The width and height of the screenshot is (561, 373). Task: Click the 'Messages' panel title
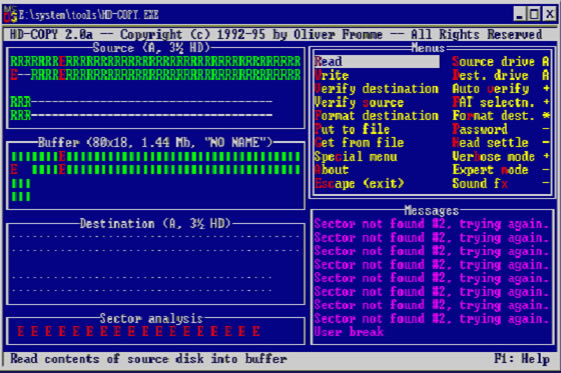tap(431, 211)
